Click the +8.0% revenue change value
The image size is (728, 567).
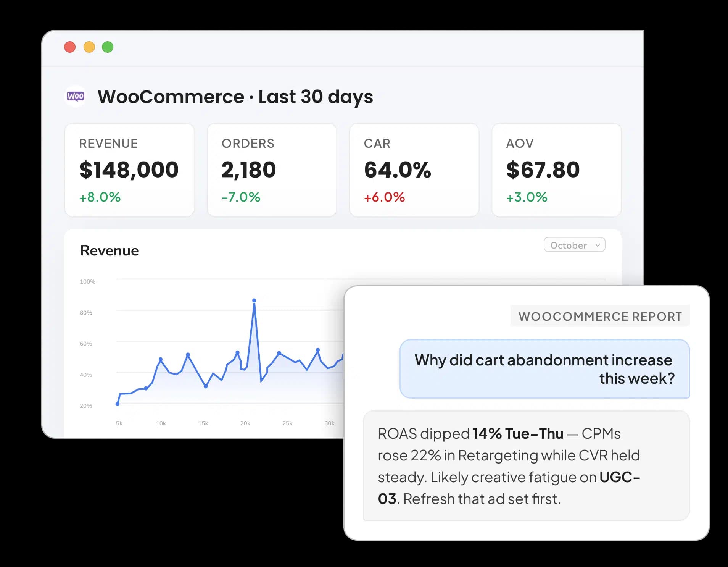coord(100,197)
